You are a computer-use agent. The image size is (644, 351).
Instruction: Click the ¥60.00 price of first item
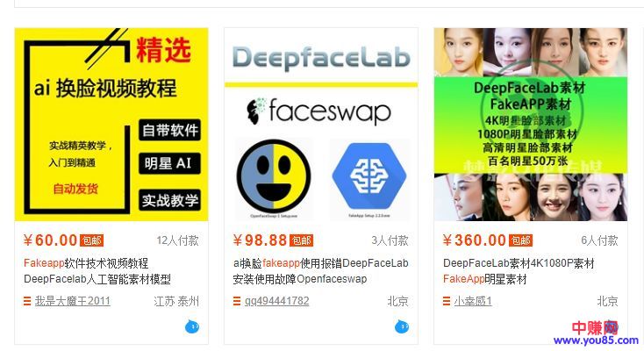coord(51,240)
